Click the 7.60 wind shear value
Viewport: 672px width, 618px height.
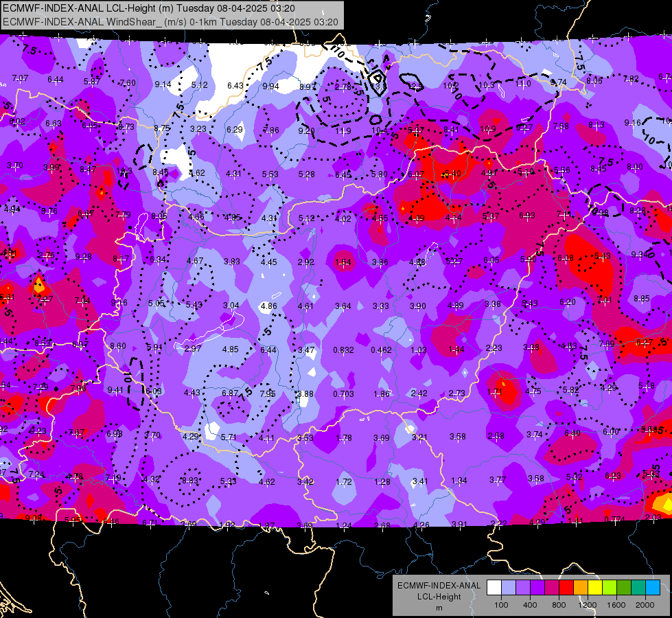pyautogui.click(x=127, y=83)
